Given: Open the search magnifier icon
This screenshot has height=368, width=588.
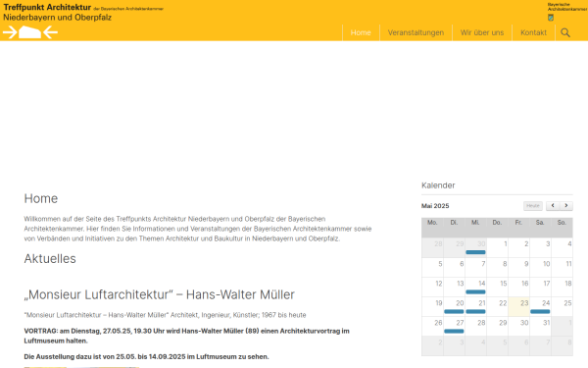Looking at the screenshot, I should [565, 32].
